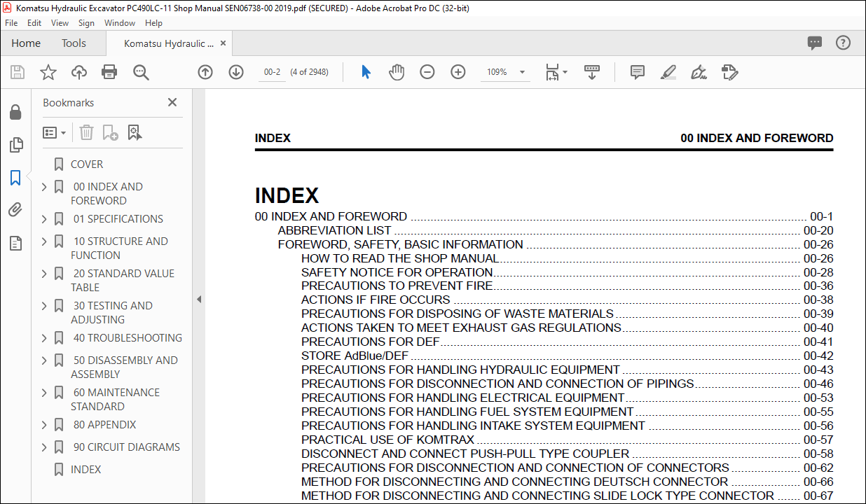This screenshot has height=504, width=866.
Task: Upload file to cloud icon
Action: [78, 72]
